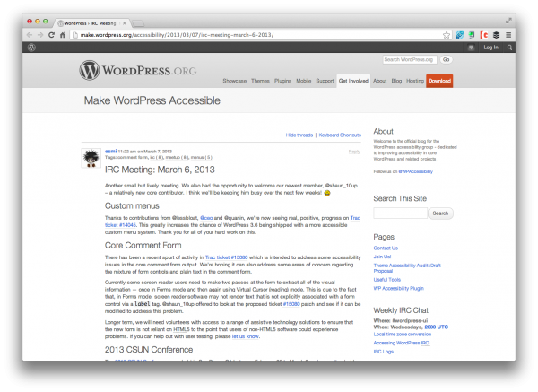Screen dimensions: 538x392
Task: Close the WordPress IRC Meeting tab
Action: click(x=125, y=23)
